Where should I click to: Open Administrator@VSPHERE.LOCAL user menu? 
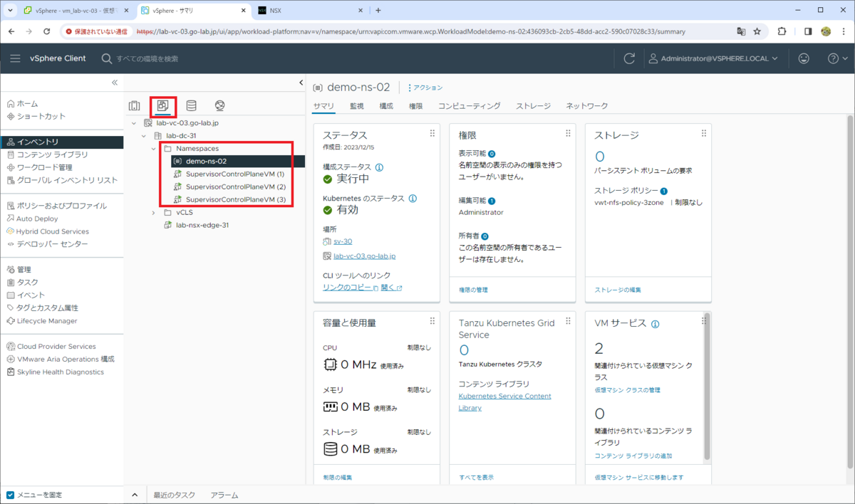click(712, 58)
